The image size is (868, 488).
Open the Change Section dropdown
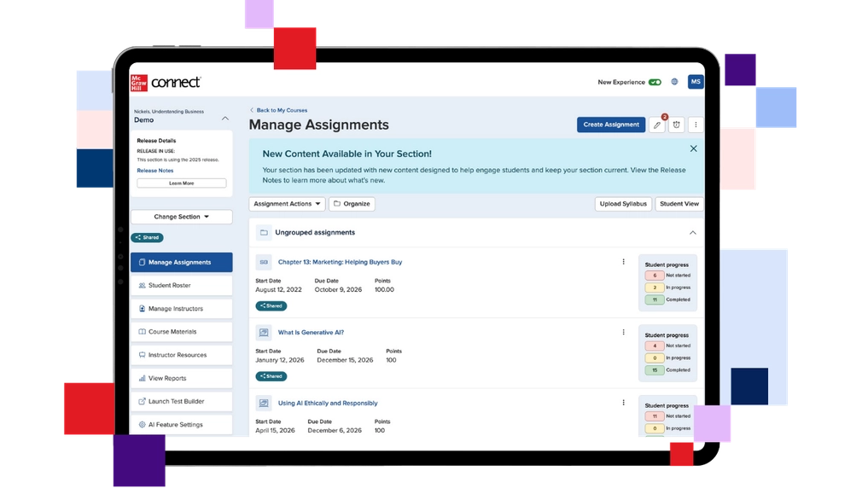coord(182,217)
